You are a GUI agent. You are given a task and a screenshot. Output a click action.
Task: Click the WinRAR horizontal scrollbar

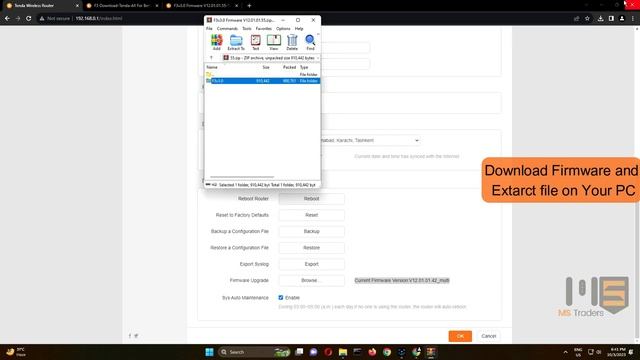coord(242,177)
